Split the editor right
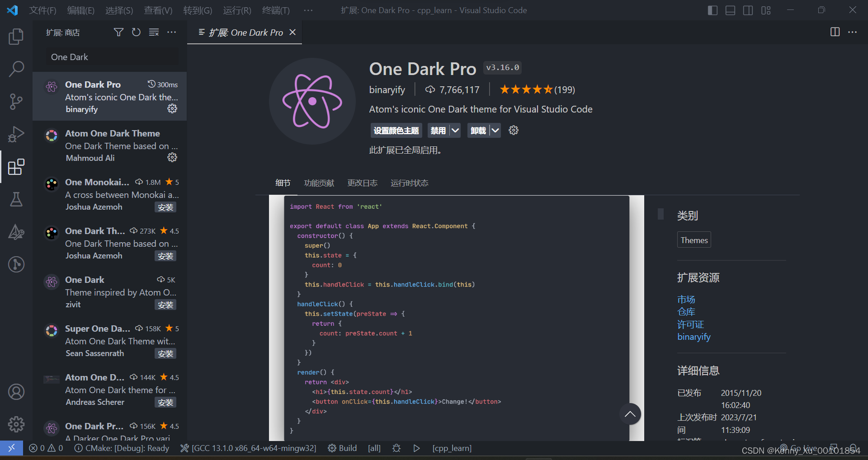The height and width of the screenshot is (460, 868). [835, 32]
